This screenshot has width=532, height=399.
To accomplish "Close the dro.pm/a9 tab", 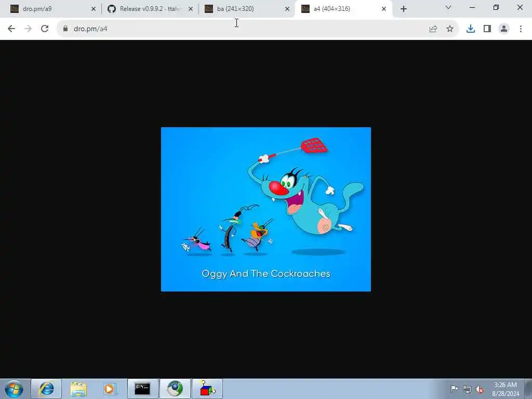I will (94, 9).
